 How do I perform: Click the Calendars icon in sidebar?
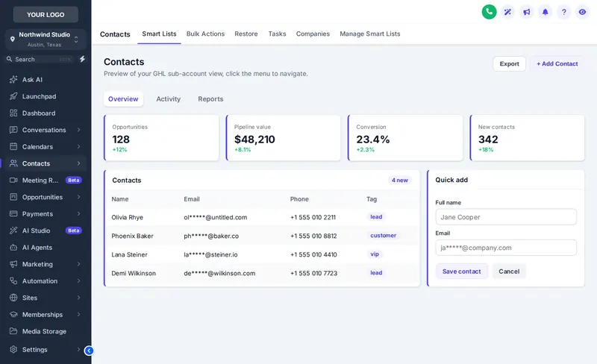tap(13, 147)
